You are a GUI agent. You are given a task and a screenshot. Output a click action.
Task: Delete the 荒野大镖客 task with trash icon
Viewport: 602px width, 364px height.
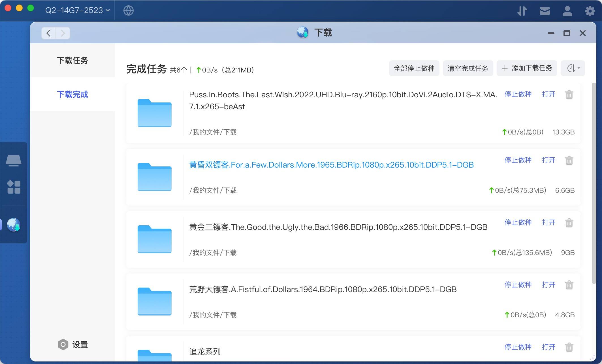tap(569, 285)
